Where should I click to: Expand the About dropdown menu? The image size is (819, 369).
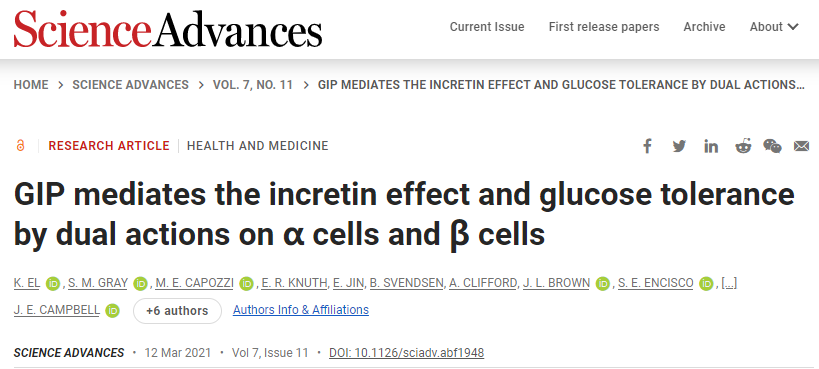(x=774, y=27)
